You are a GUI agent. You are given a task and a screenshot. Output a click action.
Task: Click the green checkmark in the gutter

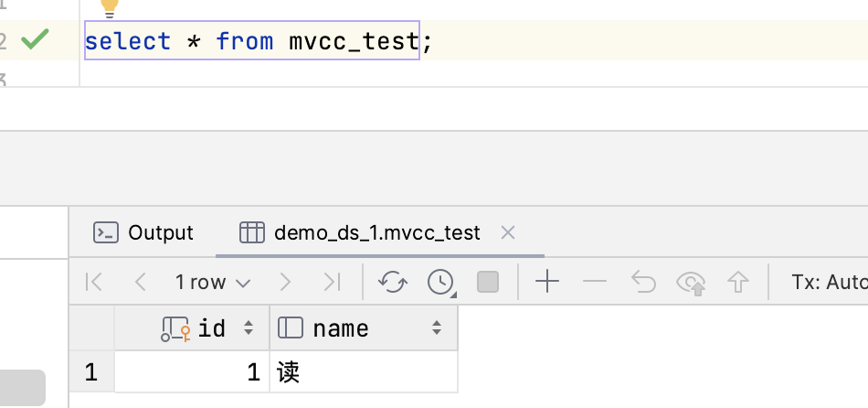35,39
